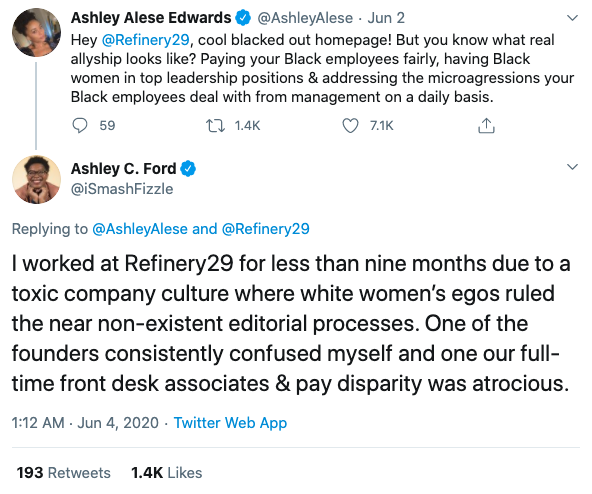Click the reply speech bubble icon
This screenshot has width=592, height=494.
pos(80,126)
